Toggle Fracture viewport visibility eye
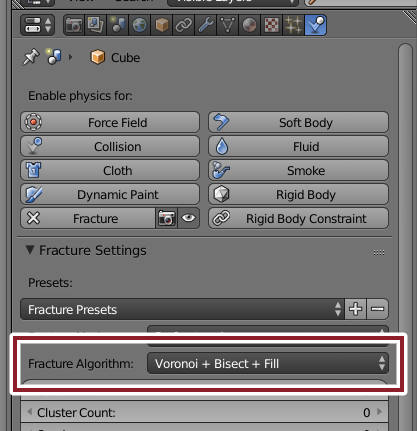Image resolution: width=417 pixels, height=431 pixels. pos(189,218)
